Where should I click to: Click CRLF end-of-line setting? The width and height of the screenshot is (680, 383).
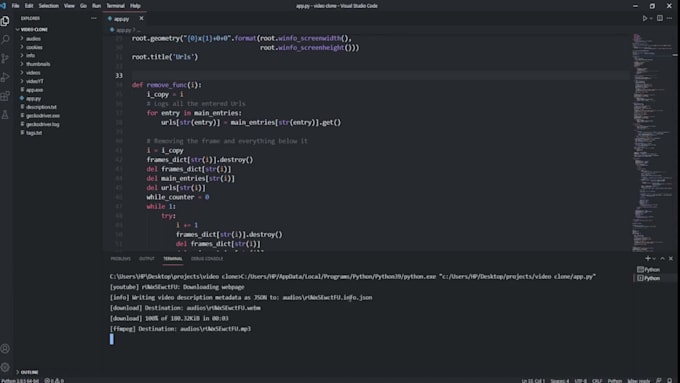pyautogui.click(x=597, y=380)
